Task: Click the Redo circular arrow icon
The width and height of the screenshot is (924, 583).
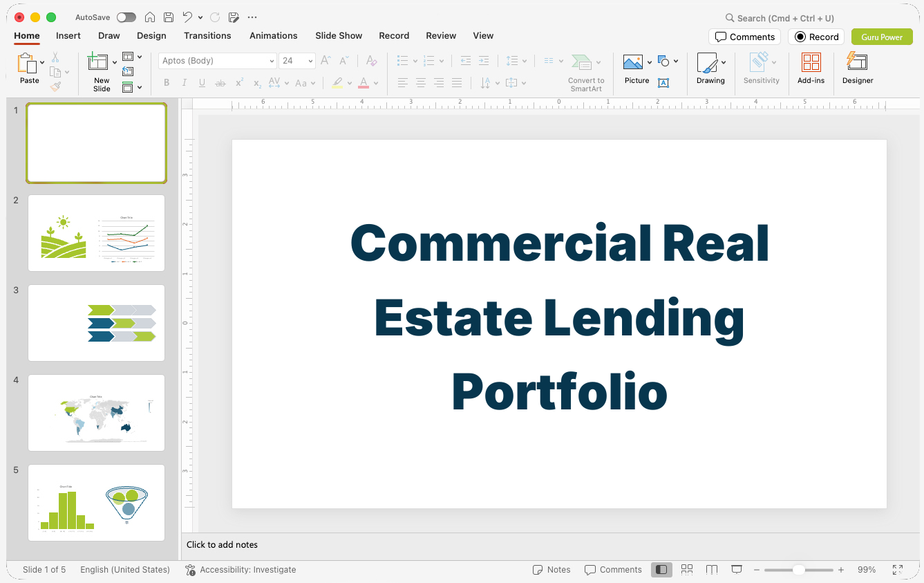Action: coord(215,17)
